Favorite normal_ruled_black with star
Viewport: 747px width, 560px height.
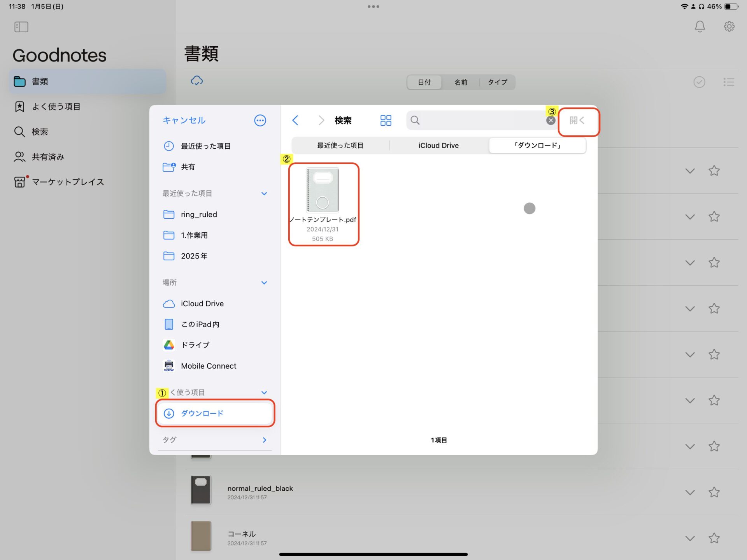point(714,492)
